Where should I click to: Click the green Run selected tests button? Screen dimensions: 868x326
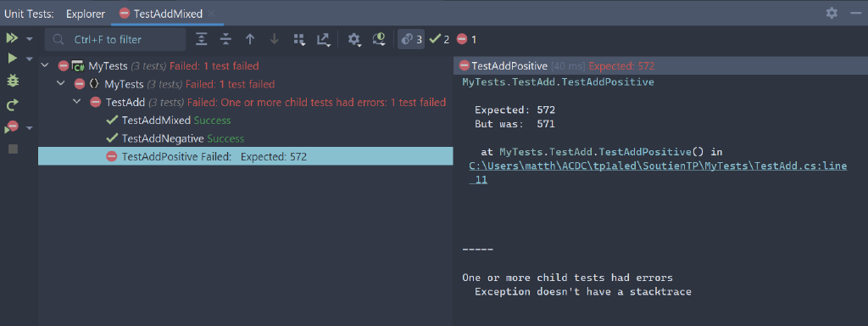pyautogui.click(x=12, y=59)
